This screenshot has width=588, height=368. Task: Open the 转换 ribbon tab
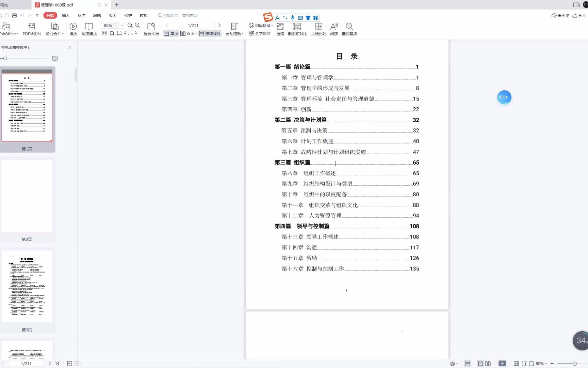[x=144, y=15]
